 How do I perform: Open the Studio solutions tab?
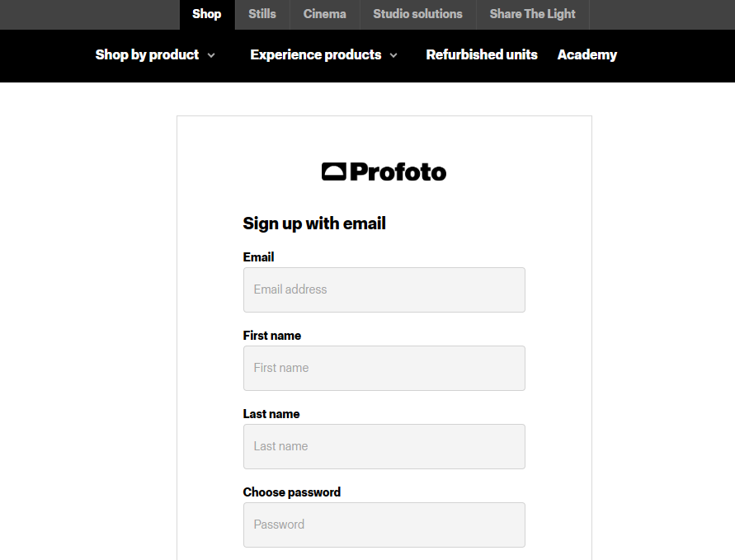(417, 14)
